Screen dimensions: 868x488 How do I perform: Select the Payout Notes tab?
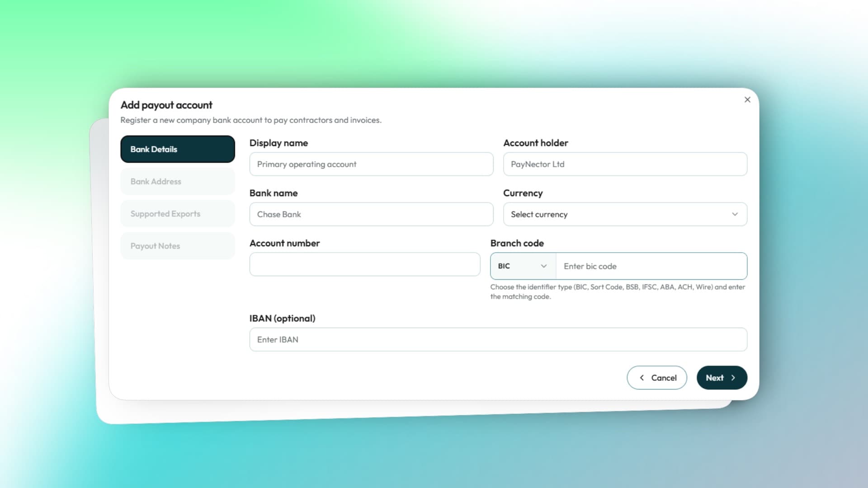177,246
